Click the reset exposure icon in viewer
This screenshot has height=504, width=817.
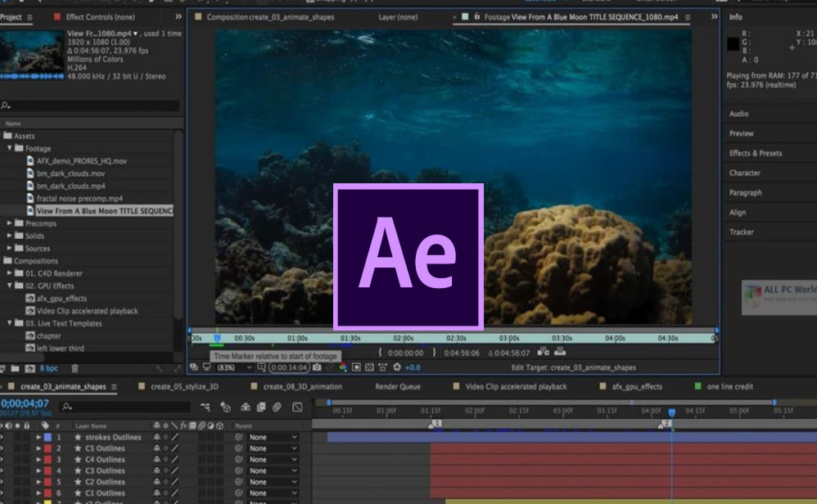tap(397, 368)
